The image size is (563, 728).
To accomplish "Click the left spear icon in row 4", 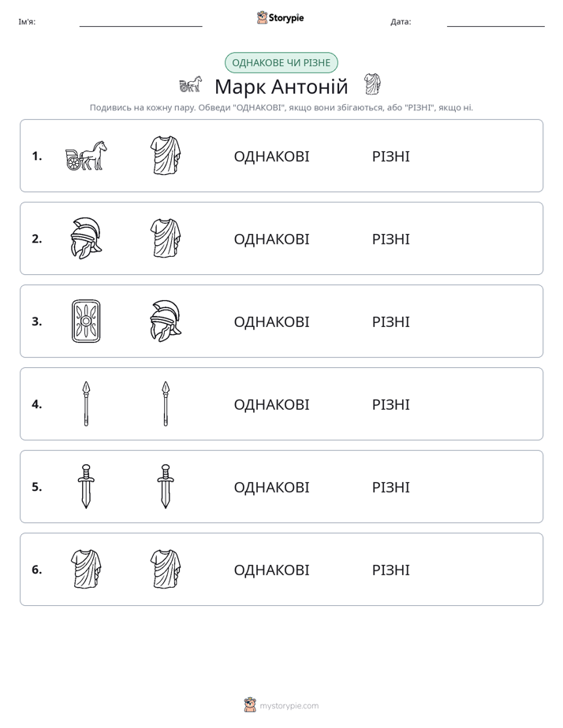I will click(x=86, y=403).
